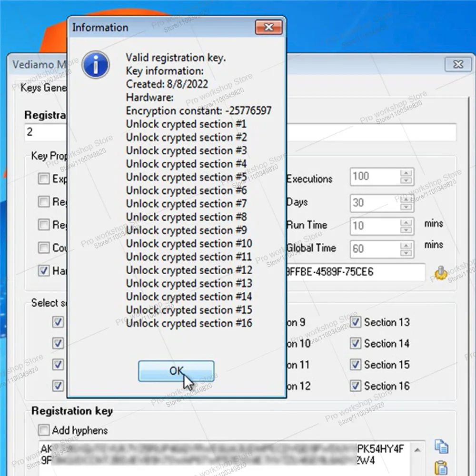Close the Information dialog

[x=268, y=27]
